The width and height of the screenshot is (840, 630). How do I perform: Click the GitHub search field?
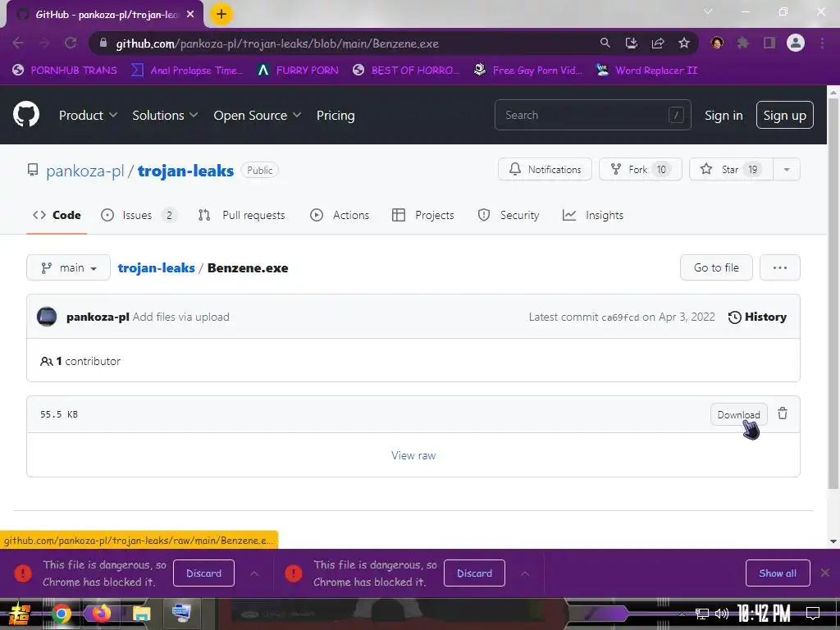[x=592, y=115]
